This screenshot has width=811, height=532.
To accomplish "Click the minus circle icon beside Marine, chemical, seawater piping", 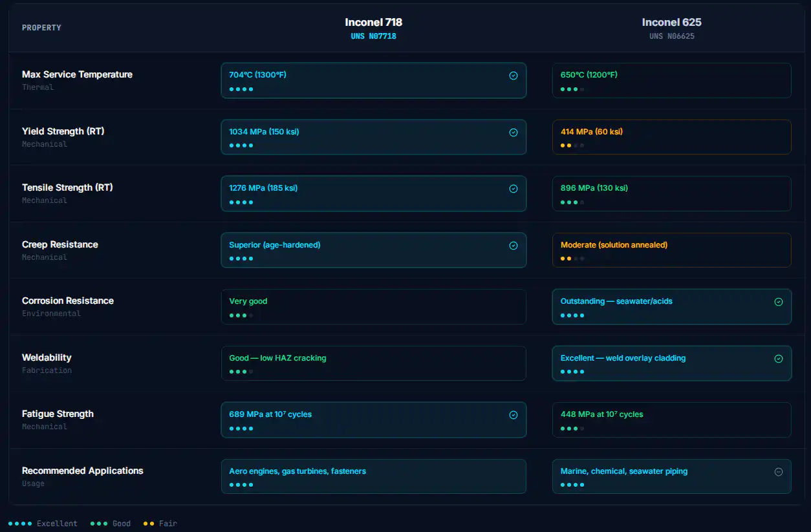I will tap(779, 472).
